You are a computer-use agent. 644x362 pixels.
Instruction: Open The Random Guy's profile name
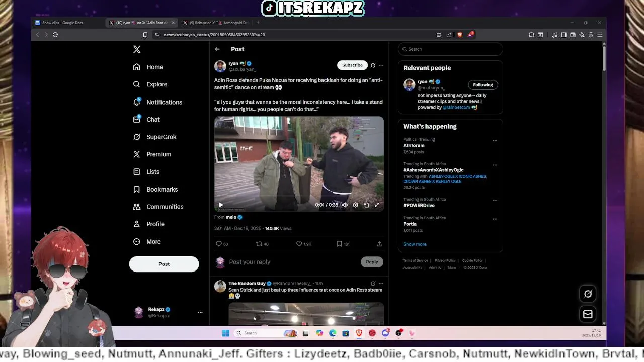click(x=247, y=284)
